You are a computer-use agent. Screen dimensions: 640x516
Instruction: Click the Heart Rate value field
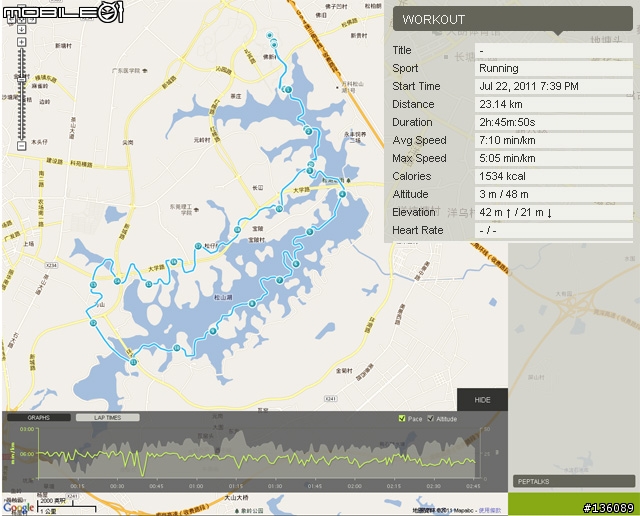tap(553, 230)
